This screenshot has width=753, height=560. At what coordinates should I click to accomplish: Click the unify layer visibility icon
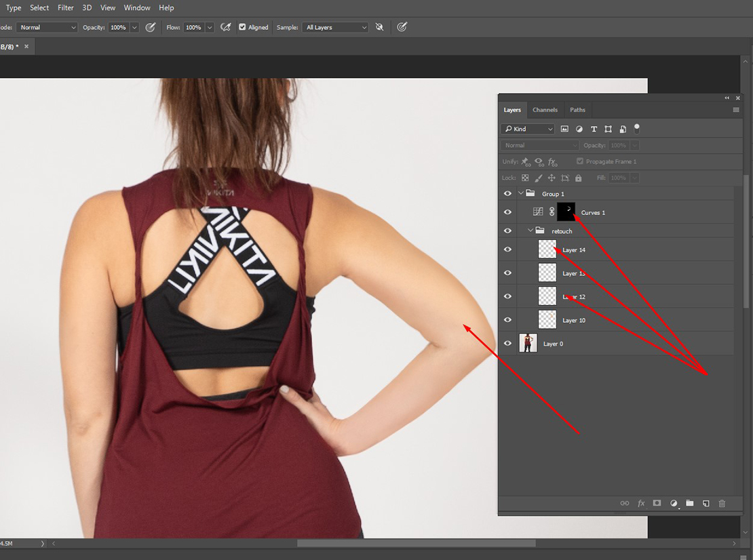coord(539,162)
